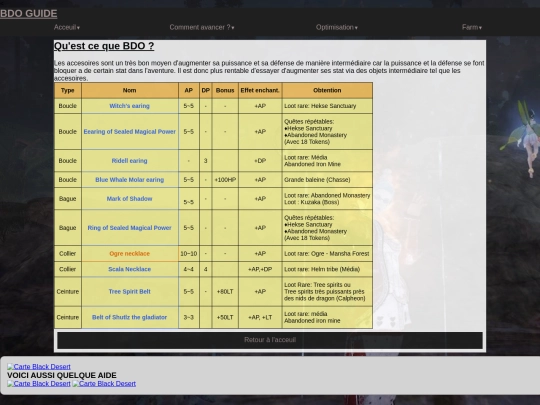540x405 pixels.
Task: Open the Witch's earing link
Action: 129,106
